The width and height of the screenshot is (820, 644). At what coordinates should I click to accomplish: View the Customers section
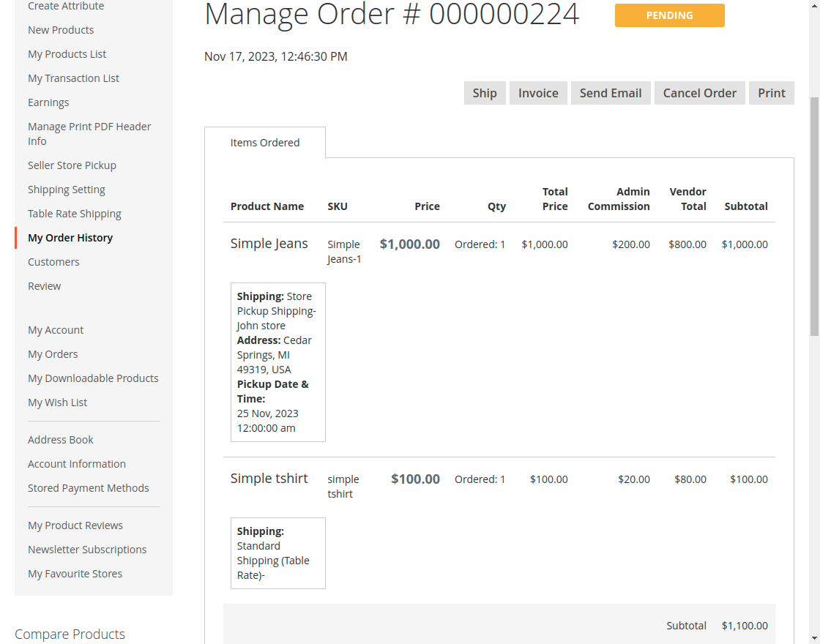pos(53,261)
